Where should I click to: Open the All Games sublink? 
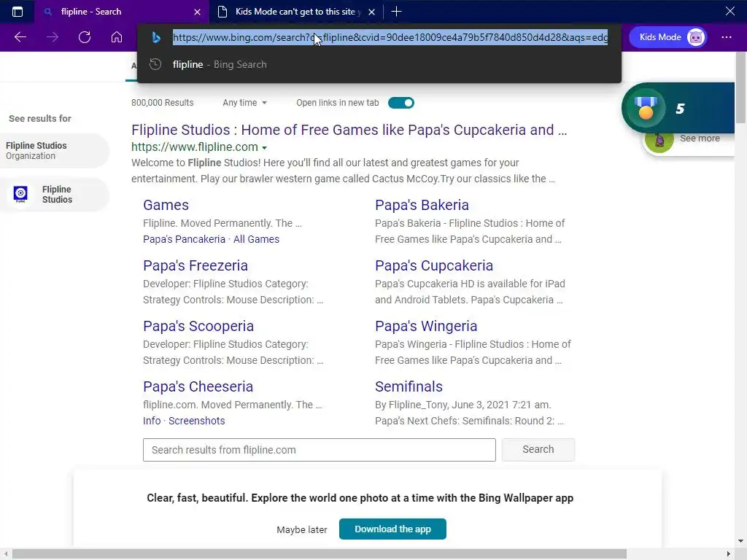(x=256, y=239)
